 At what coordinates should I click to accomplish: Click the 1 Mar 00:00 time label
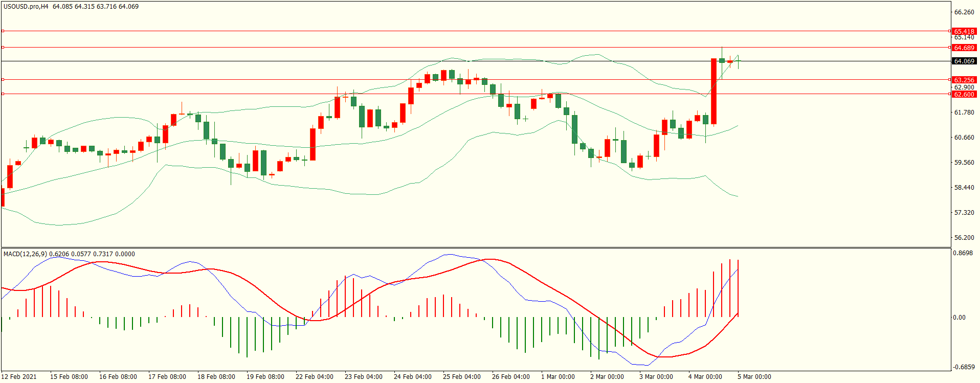(x=558, y=377)
